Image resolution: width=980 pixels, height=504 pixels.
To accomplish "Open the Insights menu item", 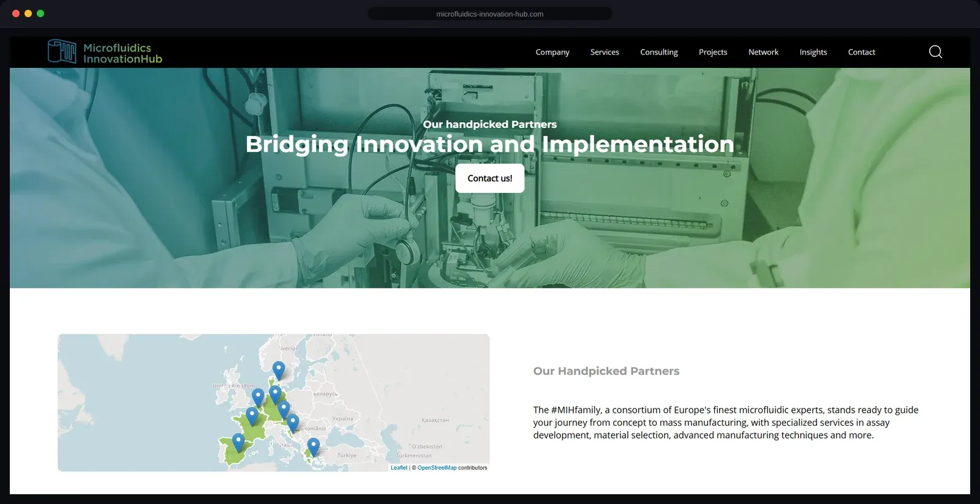I will (813, 52).
